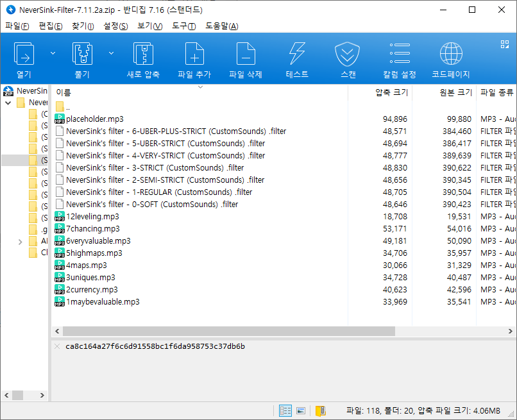This screenshot has width=517, height=420.
Task: Add files using 파일 추가
Action: 194,60
